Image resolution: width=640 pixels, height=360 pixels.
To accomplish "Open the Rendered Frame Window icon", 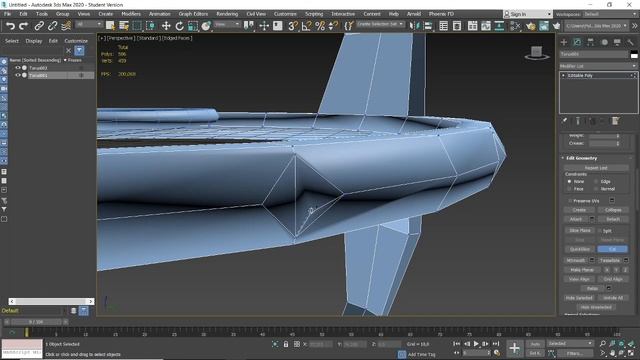I will coord(544,26).
